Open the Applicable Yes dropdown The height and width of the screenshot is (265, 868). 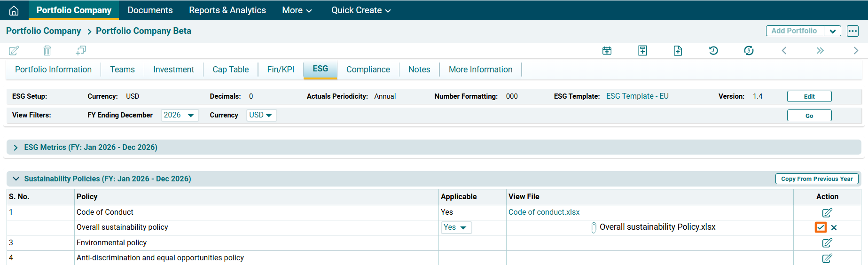click(x=455, y=227)
